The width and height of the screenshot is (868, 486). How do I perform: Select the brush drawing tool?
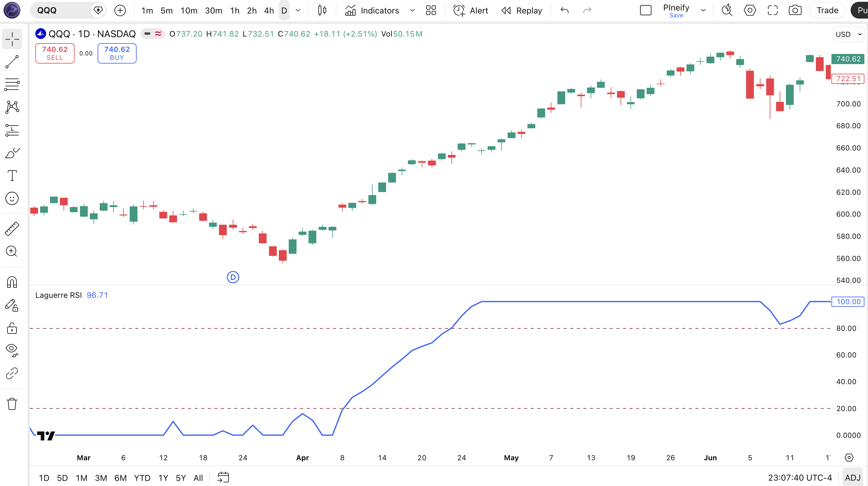[x=12, y=153]
